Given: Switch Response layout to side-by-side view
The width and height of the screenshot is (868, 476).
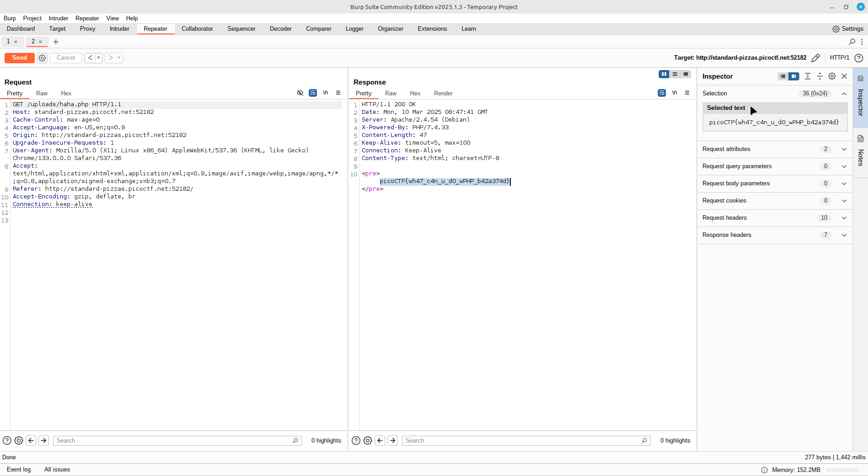Looking at the screenshot, I should point(664,74).
